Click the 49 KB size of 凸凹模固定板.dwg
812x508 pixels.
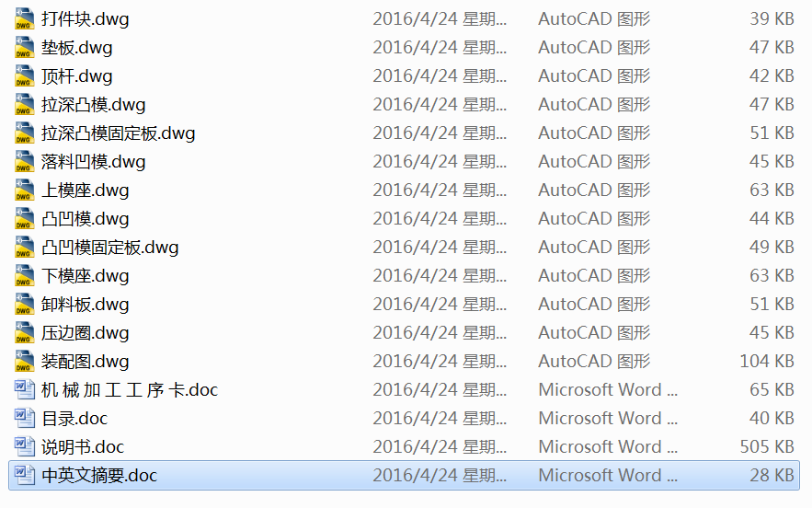[x=772, y=247]
